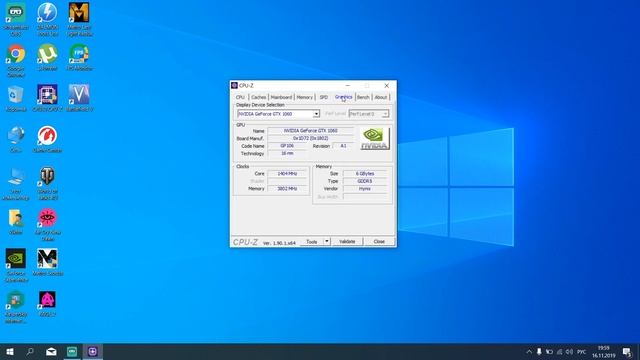Screen dimensions: 640x360
Task: Click the CPU-Z taskbar button
Action: pos(93,351)
